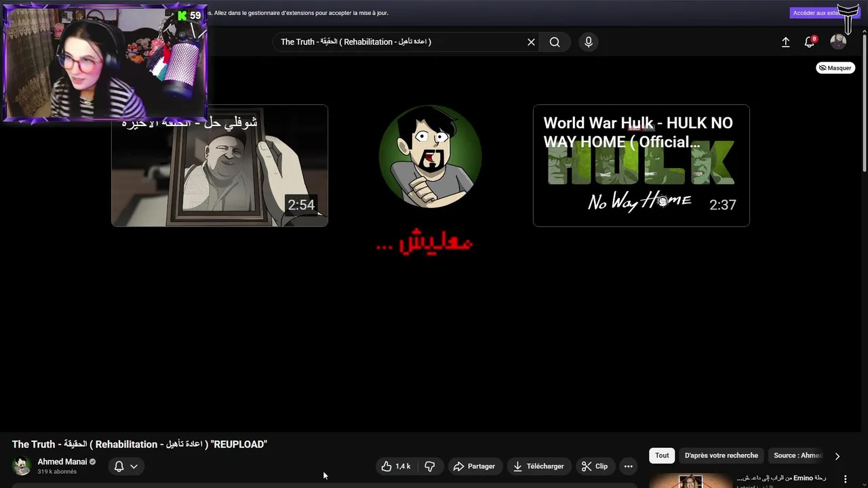This screenshot has height=488, width=868.
Task: Dislike the video
Action: [429, 466]
